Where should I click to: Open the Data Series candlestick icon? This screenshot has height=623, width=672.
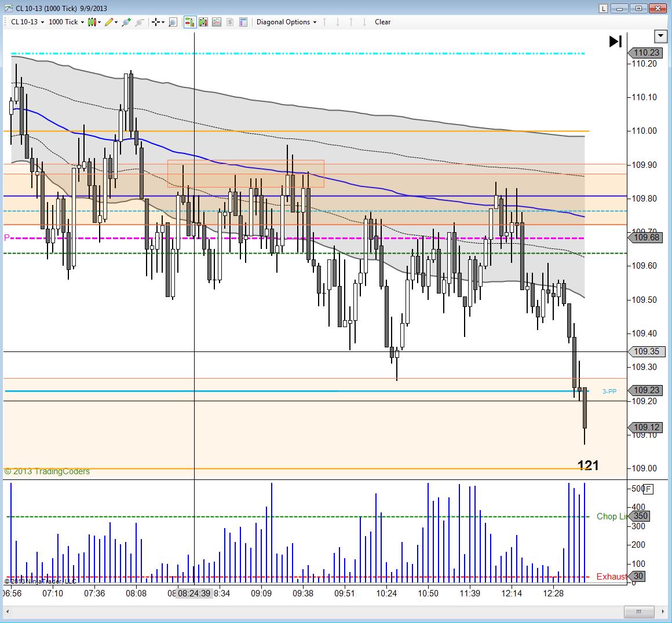[x=203, y=22]
